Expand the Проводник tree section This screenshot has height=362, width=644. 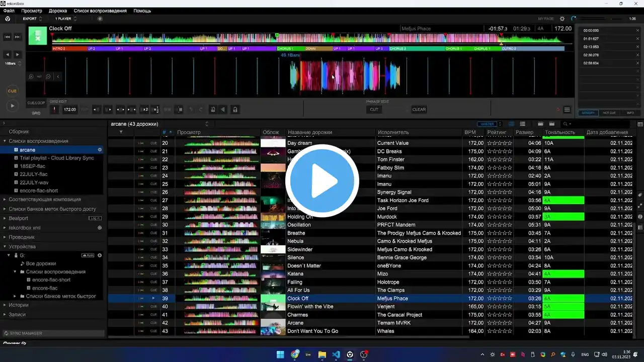click(5, 237)
